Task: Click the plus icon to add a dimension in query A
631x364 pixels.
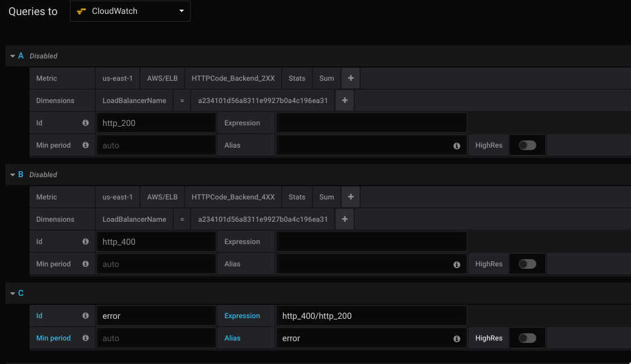Action: point(344,100)
